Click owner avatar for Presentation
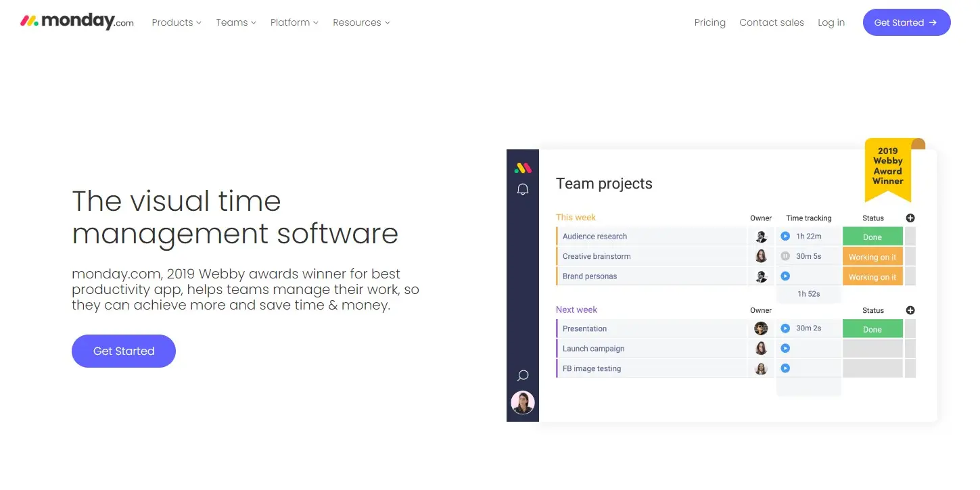This screenshot has width=980, height=490. coord(761,328)
